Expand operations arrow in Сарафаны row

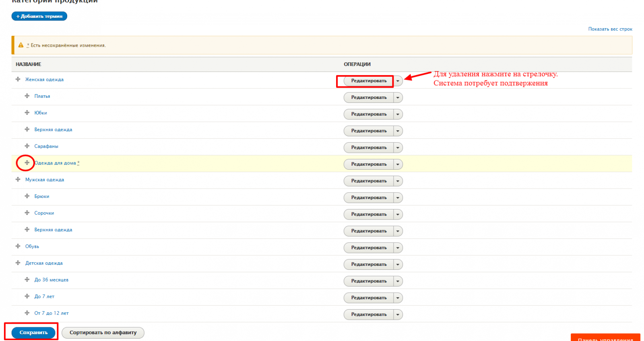point(398,148)
